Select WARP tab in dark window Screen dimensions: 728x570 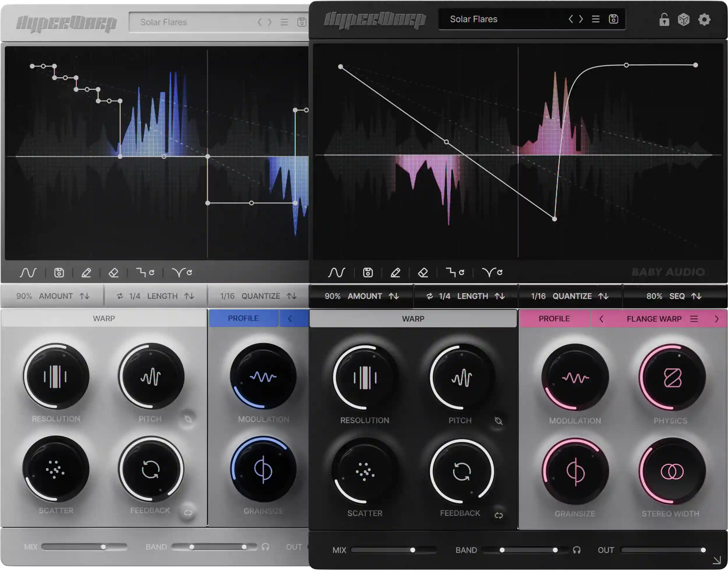pos(413,319)
